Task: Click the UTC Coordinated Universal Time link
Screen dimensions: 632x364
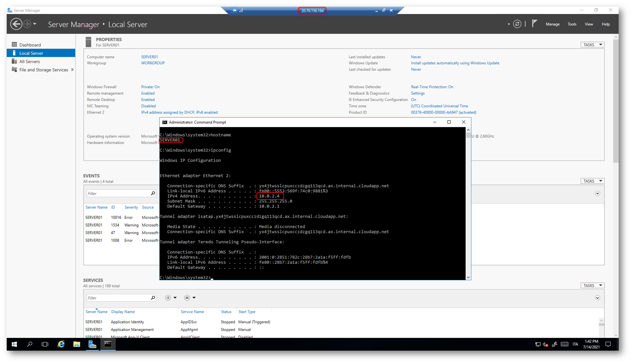Action: (x=439, y=106)
